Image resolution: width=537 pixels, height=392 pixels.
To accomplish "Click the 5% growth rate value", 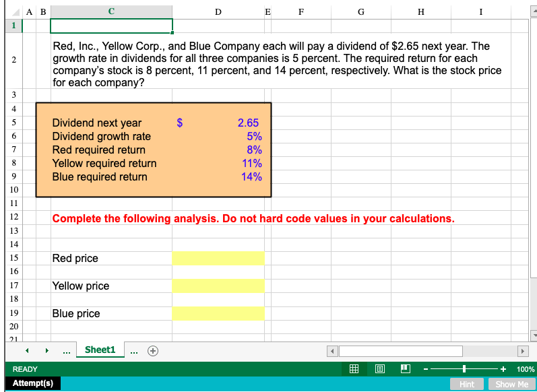I will 255,136.
